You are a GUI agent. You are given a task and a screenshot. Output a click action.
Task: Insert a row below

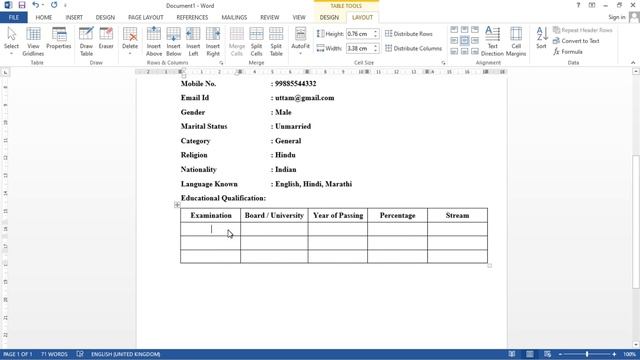click(173, 41)
